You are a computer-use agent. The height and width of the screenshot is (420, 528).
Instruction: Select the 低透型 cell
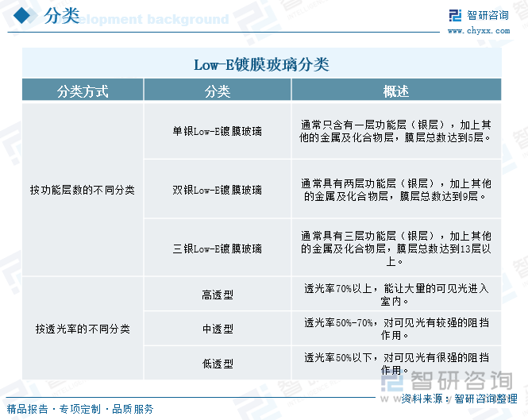[218, 364]
